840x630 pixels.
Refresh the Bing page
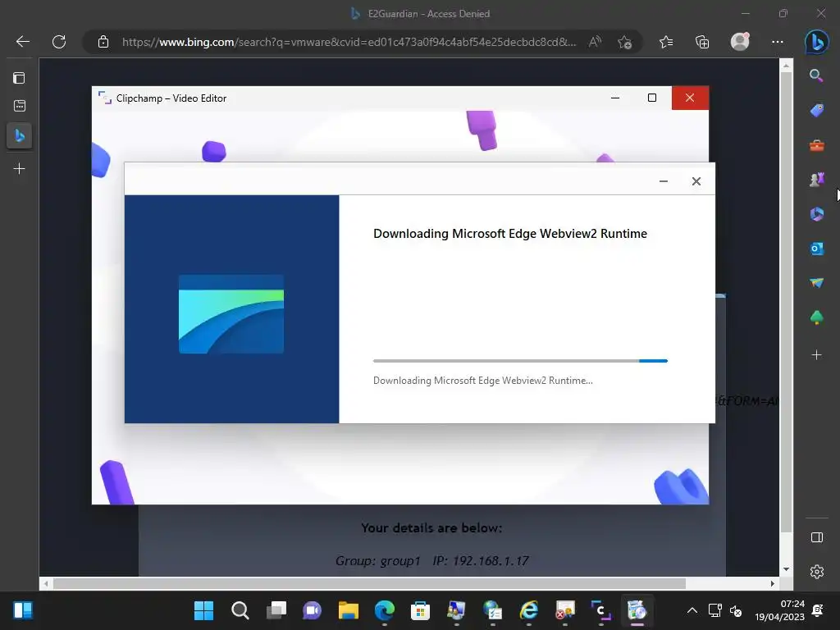59,42
